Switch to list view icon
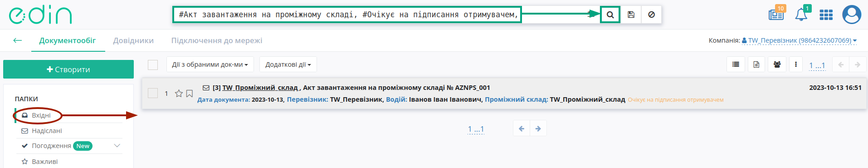Image resolution: width=868 pixels, height=168 pixels. 736,64
